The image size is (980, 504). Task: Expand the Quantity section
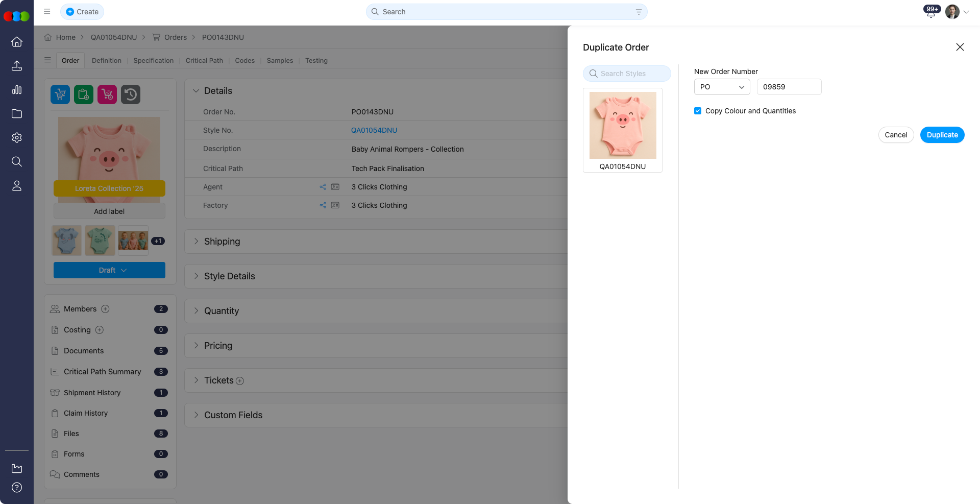coord(221,311)
